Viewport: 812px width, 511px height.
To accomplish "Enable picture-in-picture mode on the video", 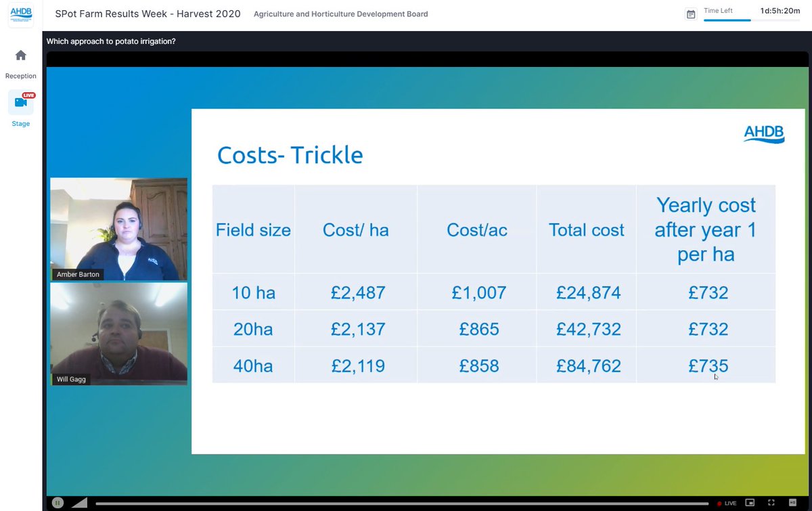I will pos(750,503).
